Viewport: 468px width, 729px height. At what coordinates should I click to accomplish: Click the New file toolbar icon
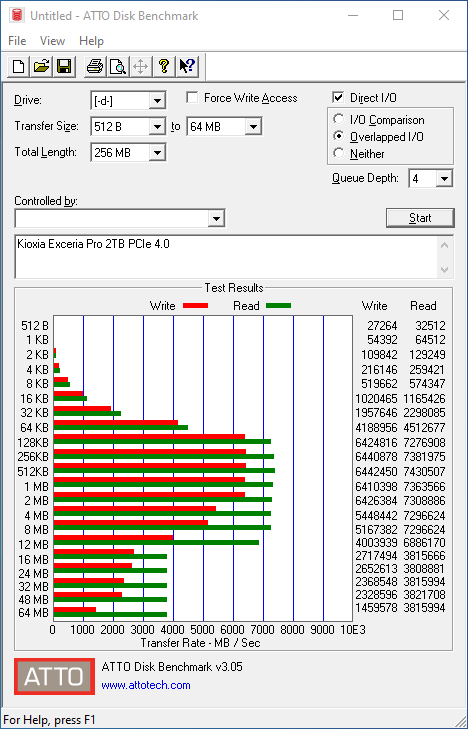(19, 66)
